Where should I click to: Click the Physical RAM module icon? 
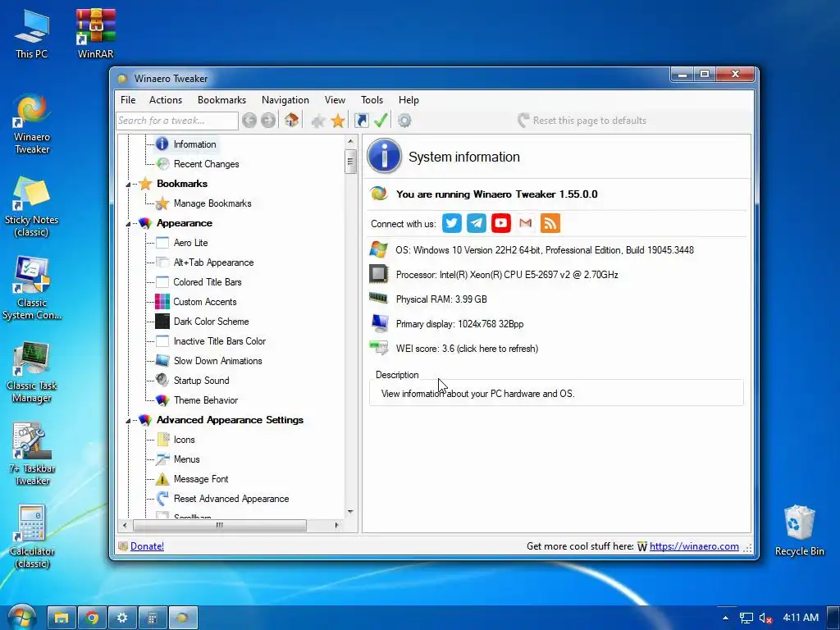[x=379, y=299]
